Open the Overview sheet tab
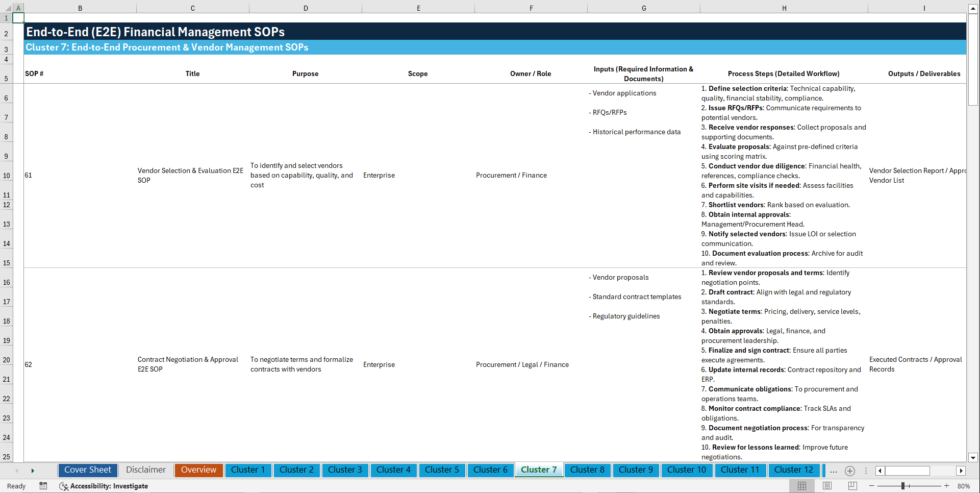Image resolution: width=980 pixels, height=493 pixels. pos(198,470)
